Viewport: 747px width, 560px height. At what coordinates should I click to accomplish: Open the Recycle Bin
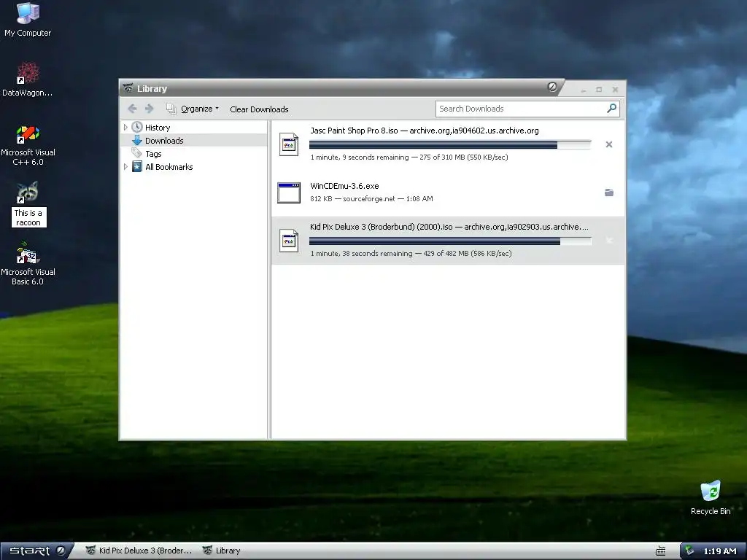tap(711, 497)
